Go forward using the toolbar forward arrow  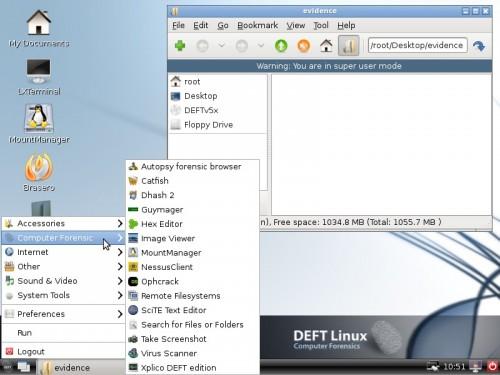tap(242, 46)
